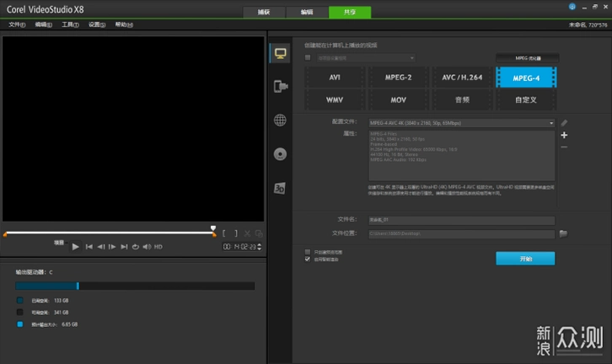This screenshot has width=612, height=364.
Task: Click the blue 开始 start button
Action: pyautogui.click(x=525, y=259)
